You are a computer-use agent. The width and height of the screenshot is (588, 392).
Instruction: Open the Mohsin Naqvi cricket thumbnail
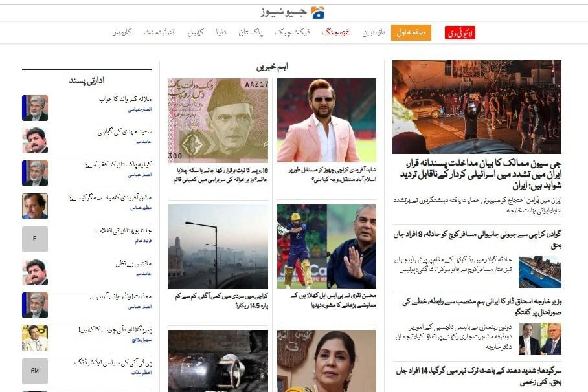tap(326, 246)
